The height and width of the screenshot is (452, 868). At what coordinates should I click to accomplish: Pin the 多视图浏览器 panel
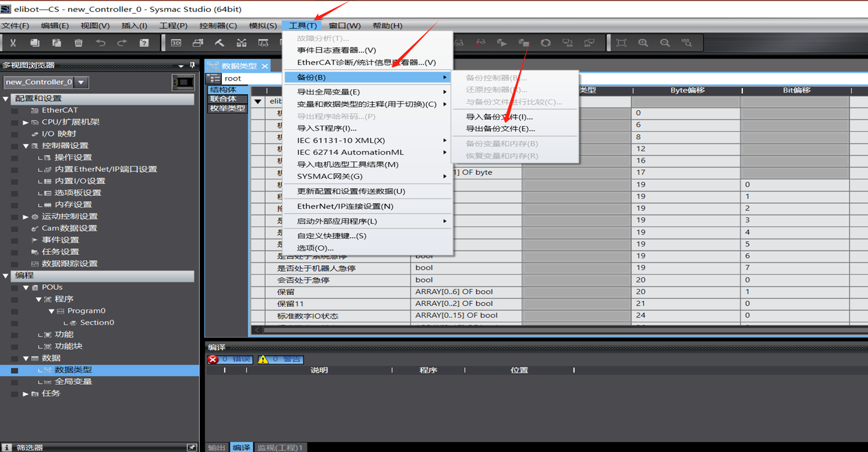coord(192,65)
